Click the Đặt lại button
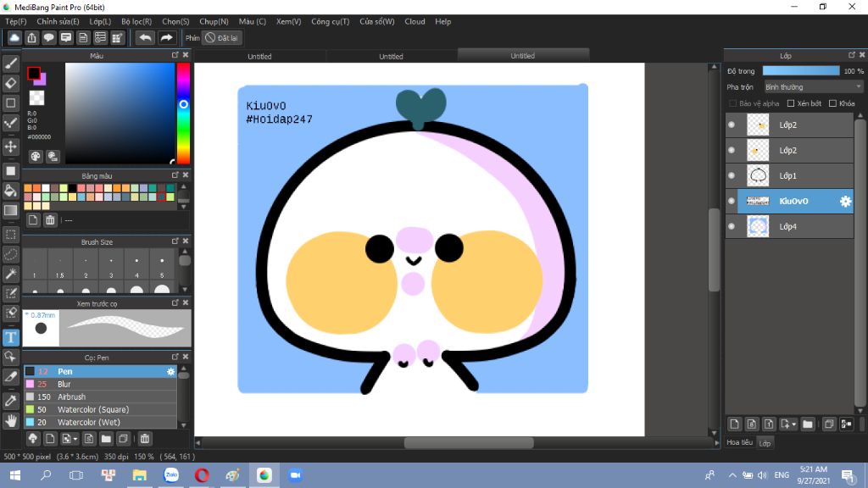Viewport: 868px width, 488px height. (222, 37)
